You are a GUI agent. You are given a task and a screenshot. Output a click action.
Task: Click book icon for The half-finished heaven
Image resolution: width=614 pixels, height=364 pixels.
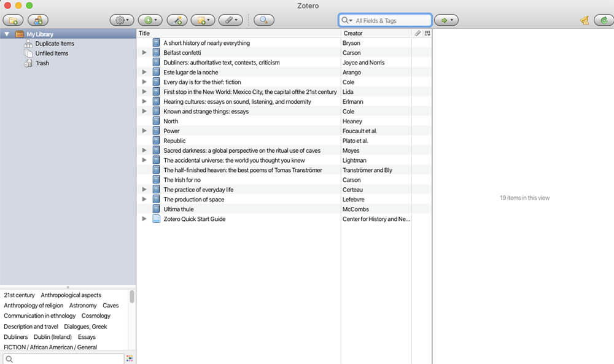156,170
